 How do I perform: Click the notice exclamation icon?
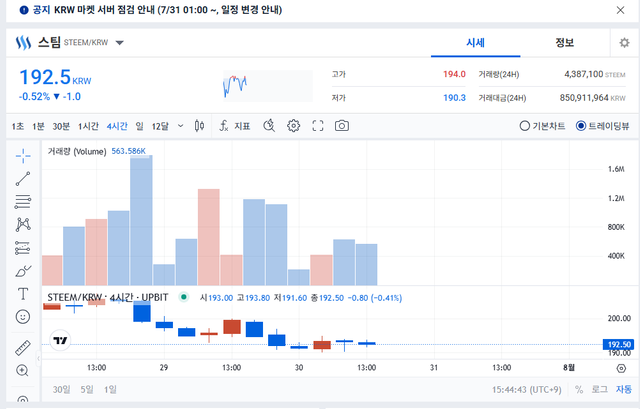click(24, 10)
